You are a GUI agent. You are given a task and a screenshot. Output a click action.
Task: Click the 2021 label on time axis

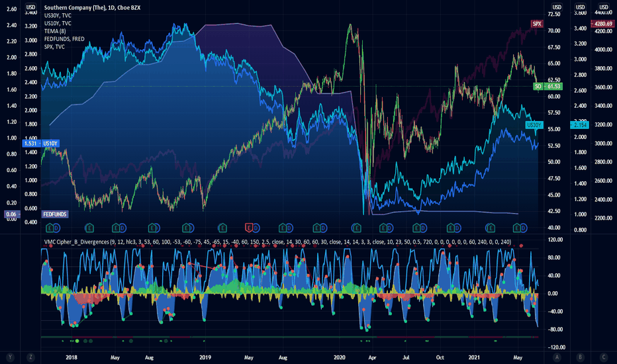[x=474, y=357]
